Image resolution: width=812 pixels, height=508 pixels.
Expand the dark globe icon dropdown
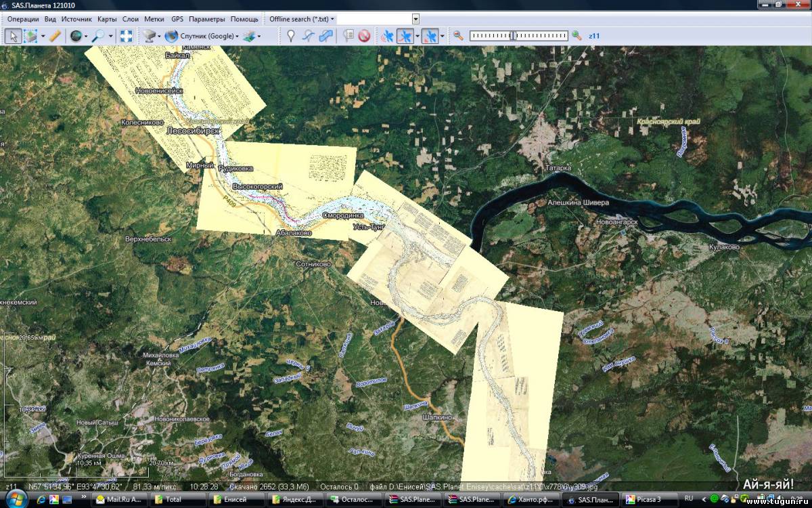[86, 36]
